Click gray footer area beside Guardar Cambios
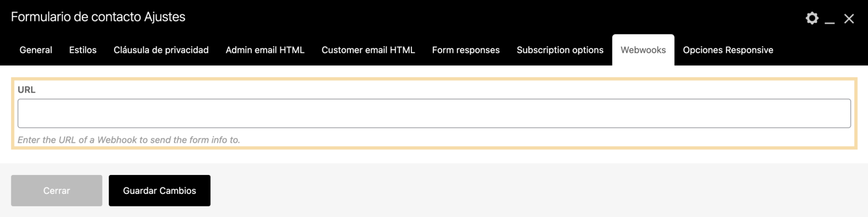Viewport: 868px width, 217px height. pos(497,191)
